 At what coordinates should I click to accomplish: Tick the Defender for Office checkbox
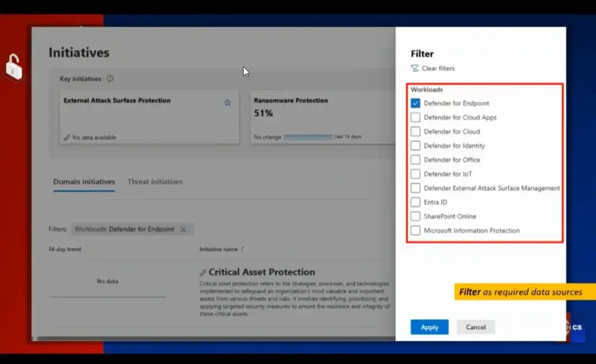click(x=415, y=160)
